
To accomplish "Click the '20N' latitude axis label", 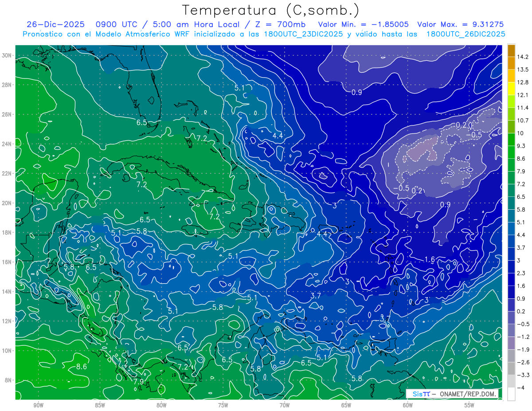I will coord(7,203).
